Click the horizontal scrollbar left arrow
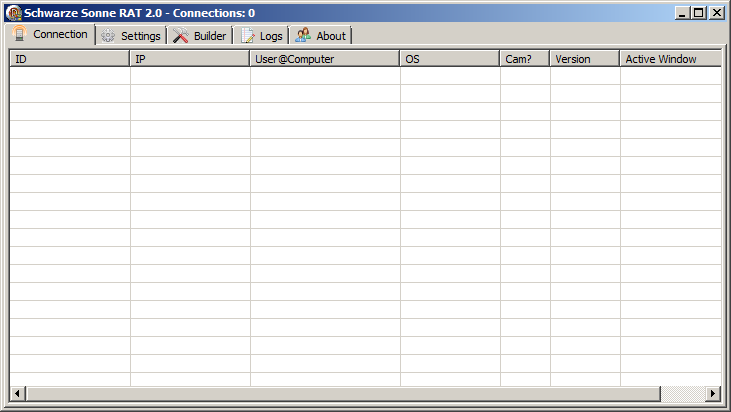This screenshot has width=731, height=412. coord(17,393)
